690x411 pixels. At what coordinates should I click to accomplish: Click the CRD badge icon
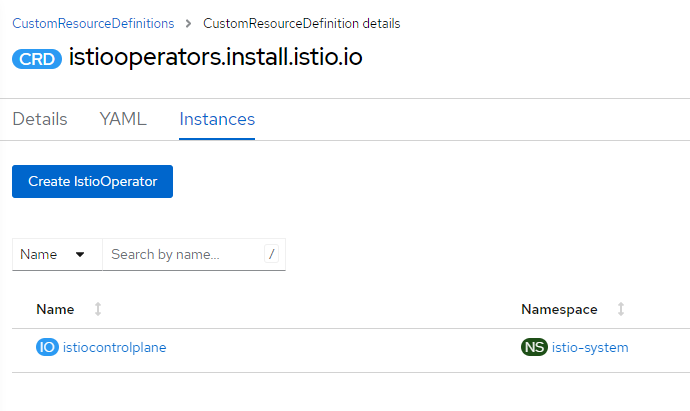37,59
